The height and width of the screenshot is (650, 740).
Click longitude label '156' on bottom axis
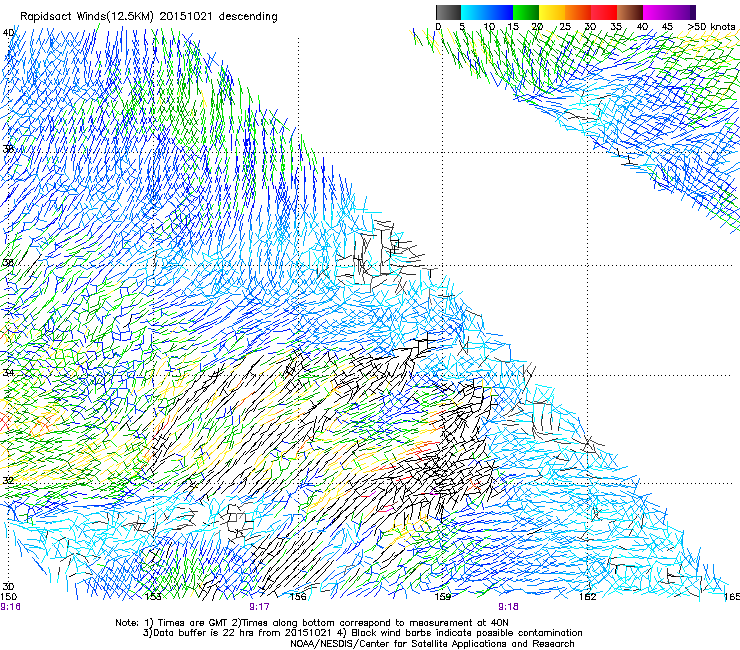click(x=298, y=597)
